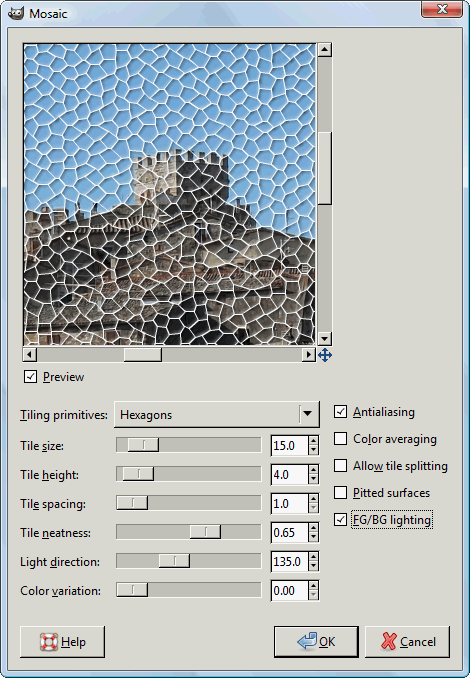Click the Light direction slider
470x678 pixels.
pos(189,561)
